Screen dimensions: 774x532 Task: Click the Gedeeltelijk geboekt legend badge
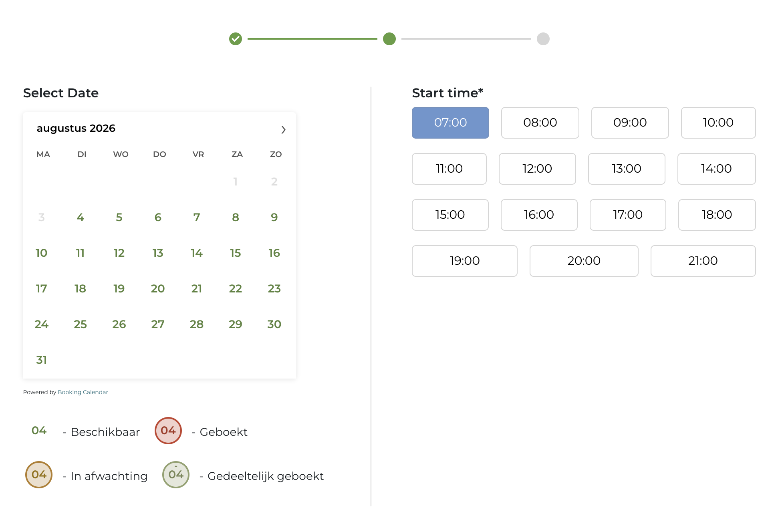point(176,475)
